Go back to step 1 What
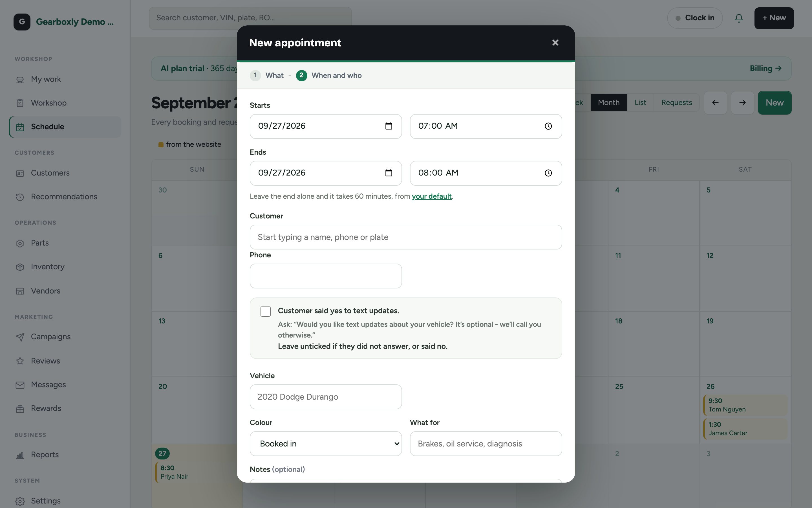 tap(267, 75)
